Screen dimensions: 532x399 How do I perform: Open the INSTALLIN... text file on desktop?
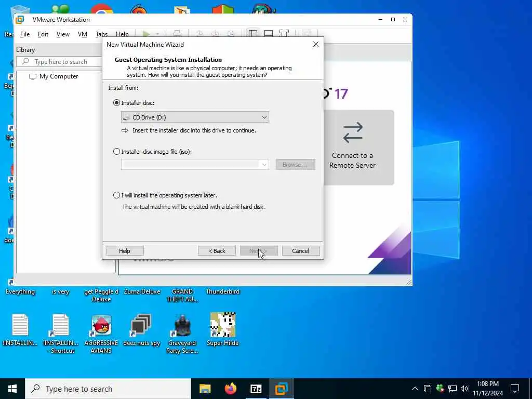click(20, 329)
